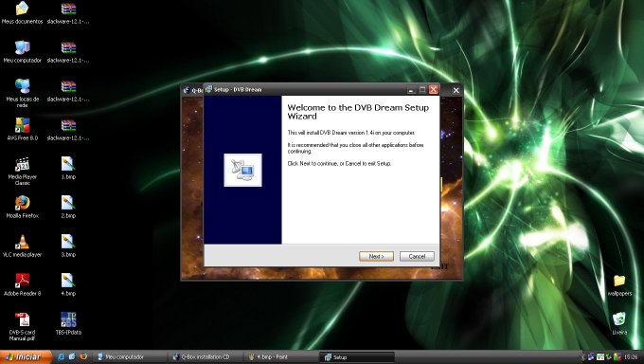Select the VLC media player shortcut
Screen dimensions: 644x364
[22, 246]
